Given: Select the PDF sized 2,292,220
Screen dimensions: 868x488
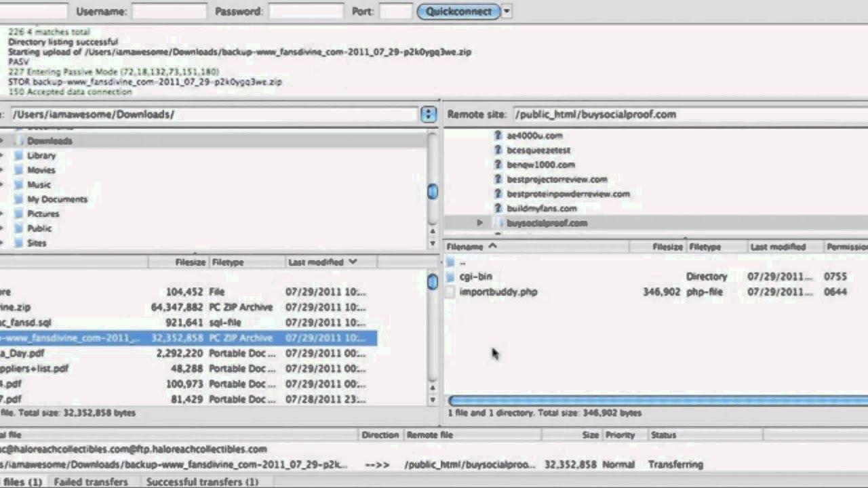Looking at the screenshot, I should tap(188, 353).
